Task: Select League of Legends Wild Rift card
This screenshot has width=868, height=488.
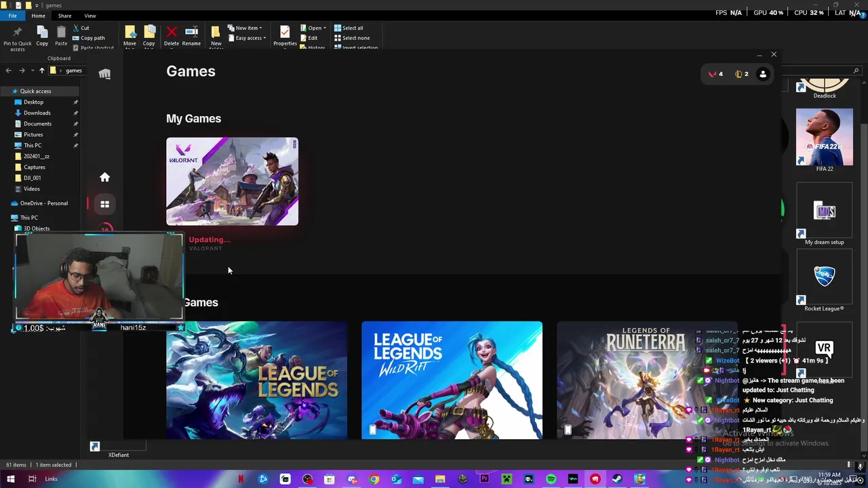Action: tap(452, 380)
